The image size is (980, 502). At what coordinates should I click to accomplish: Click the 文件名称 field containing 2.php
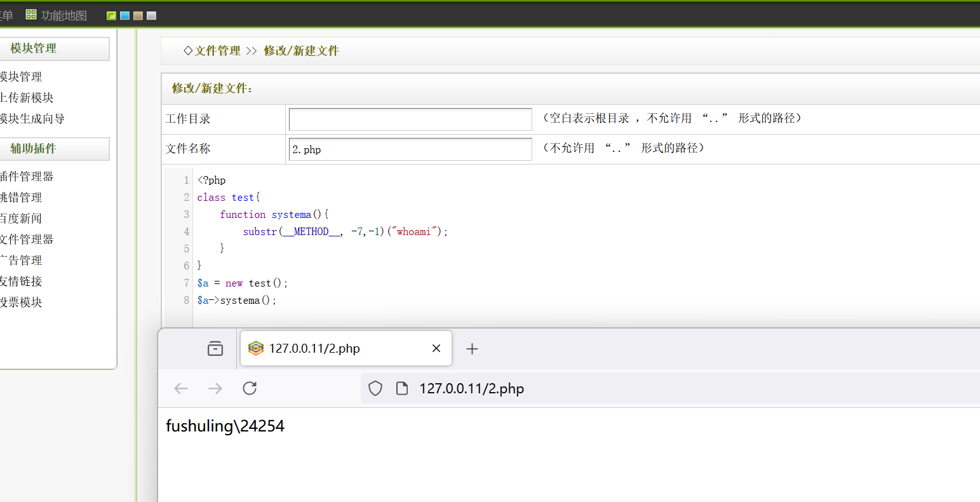click(410, 149)
